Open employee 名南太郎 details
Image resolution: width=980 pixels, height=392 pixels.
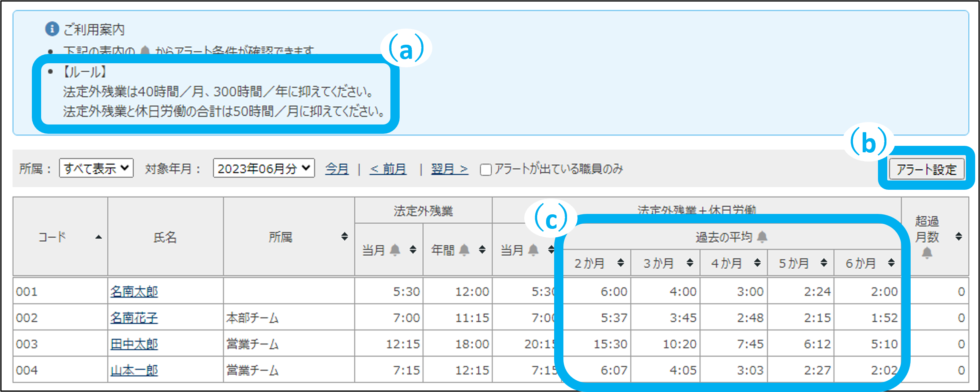point(134,291)
